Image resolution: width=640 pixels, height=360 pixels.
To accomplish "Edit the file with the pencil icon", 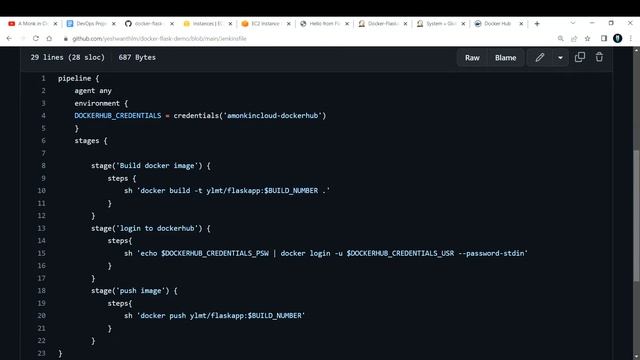I will (540, 58).
